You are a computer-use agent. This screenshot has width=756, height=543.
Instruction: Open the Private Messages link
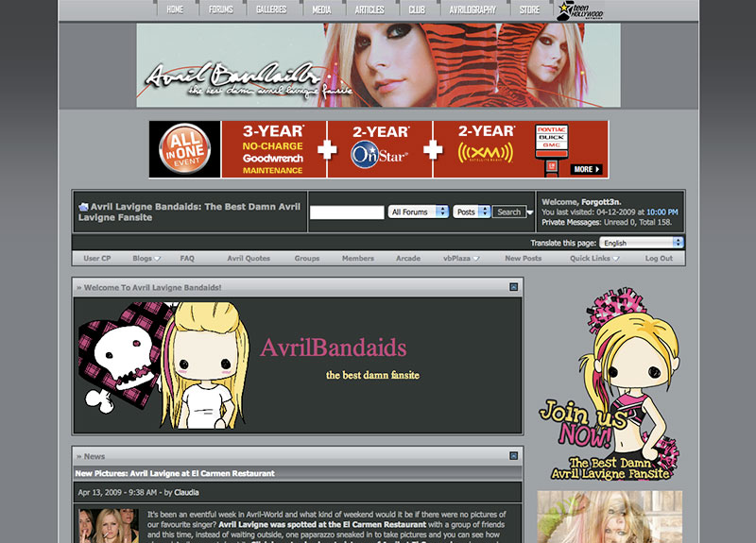click(571, 222)
